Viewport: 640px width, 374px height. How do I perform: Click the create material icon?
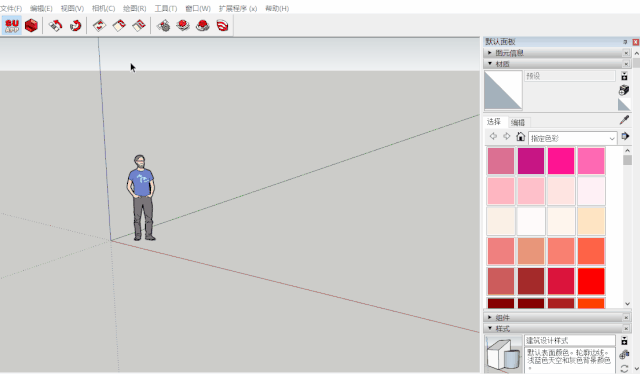(x=624, y=90)
